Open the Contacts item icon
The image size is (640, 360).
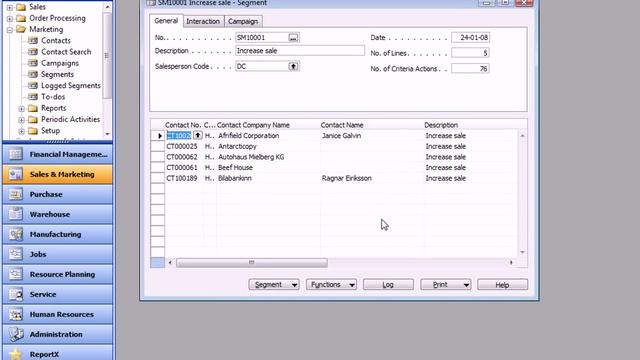33,40
